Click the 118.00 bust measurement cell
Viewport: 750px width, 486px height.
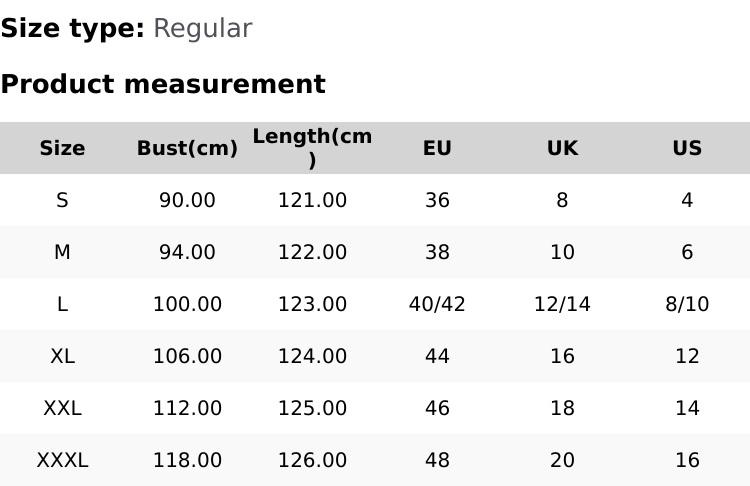187,460
